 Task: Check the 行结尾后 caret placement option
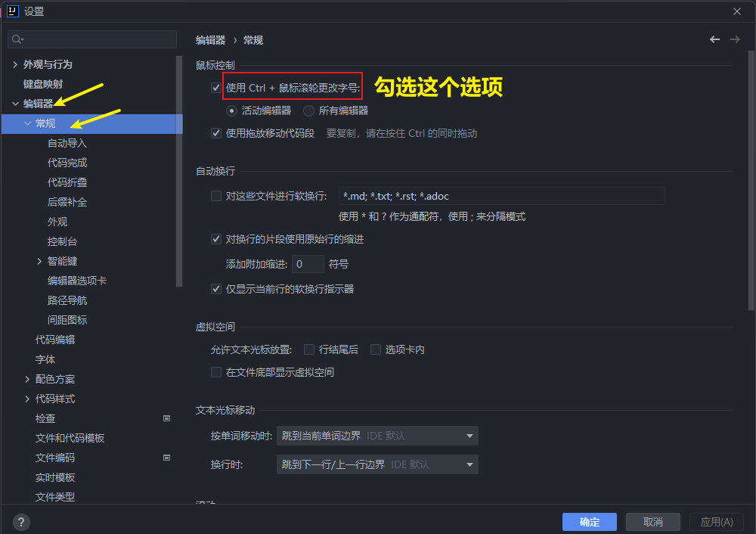click(x=309, y=349)
